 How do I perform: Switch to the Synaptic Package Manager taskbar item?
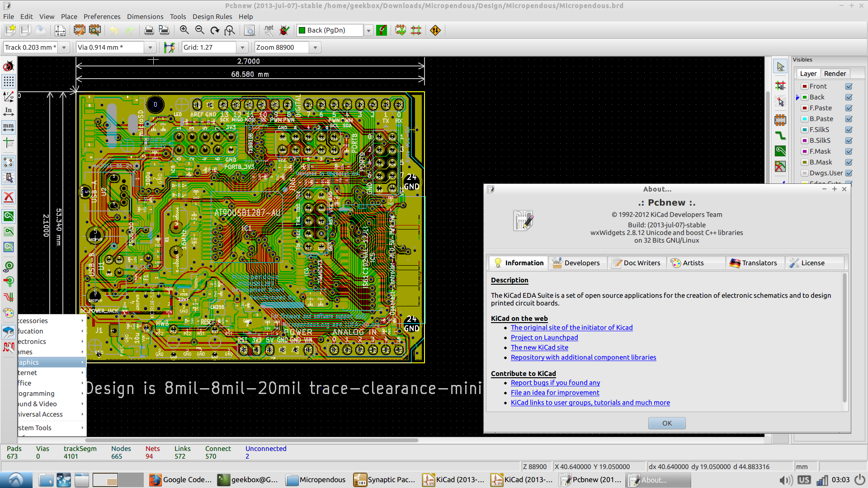pyautogui.click(x=384, y=480)
